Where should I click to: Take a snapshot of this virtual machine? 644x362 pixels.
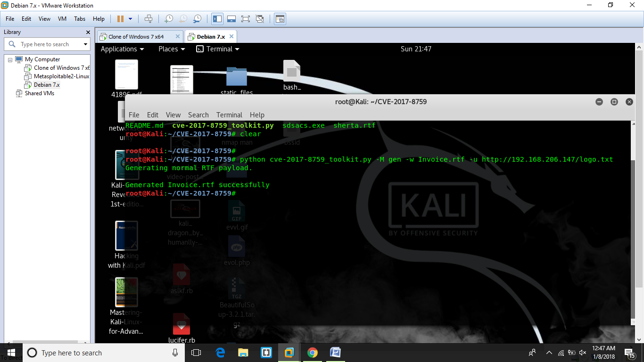(x=168, y=19)
